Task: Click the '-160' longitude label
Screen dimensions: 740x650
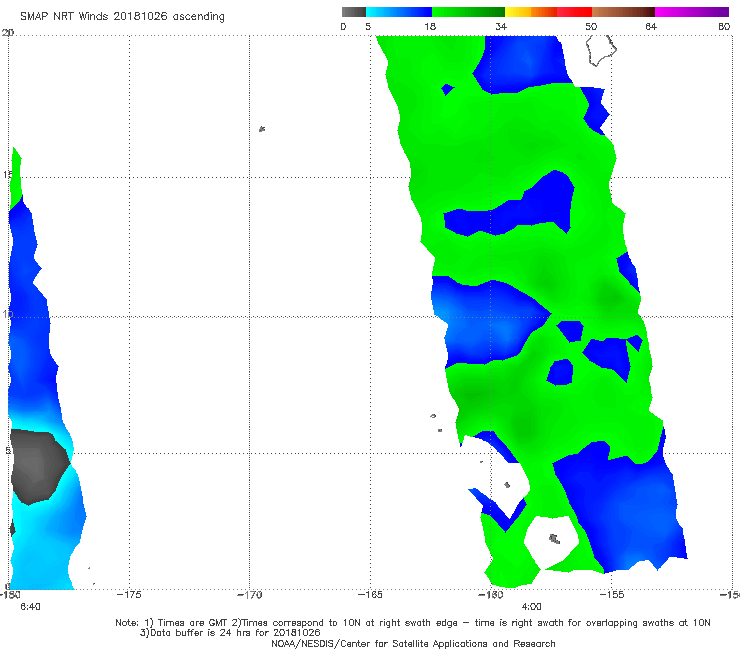Action: (491, 595)
